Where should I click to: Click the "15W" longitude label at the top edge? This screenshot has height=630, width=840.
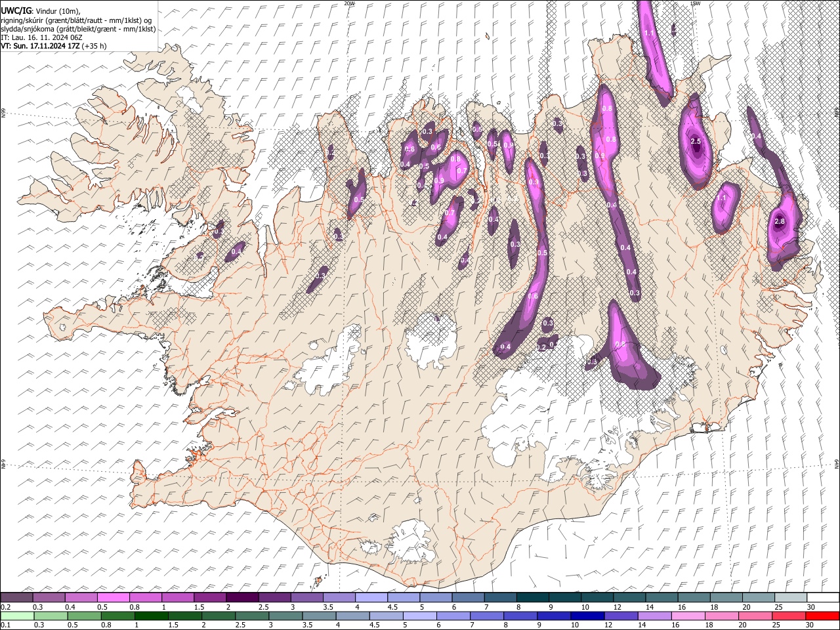(x=696, y=3)
